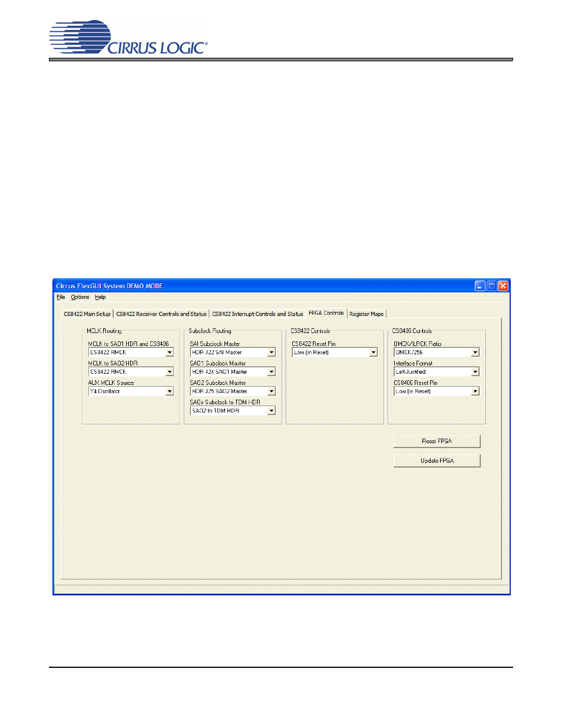Open CS8422 Interrupt Controls and Status tab
Viewport: 562px width, 728px height.
click(257, 314)
